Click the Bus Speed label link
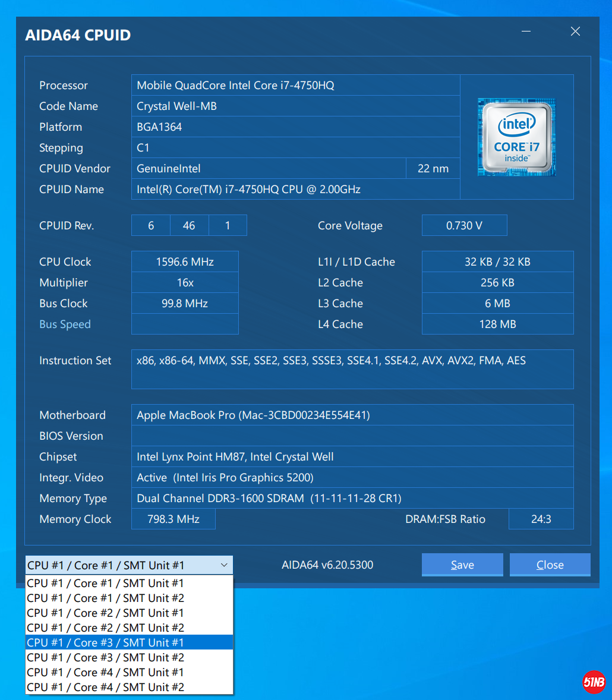 click(65, 324)
